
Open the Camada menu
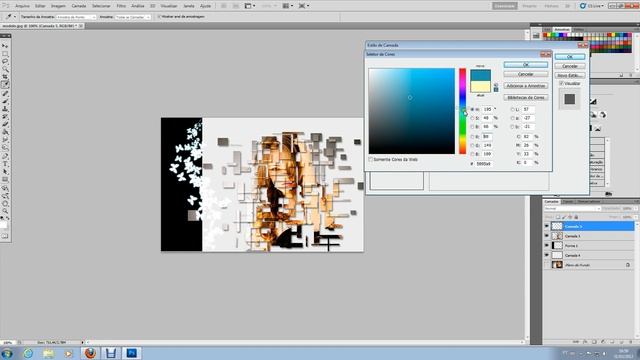[79, 6]
